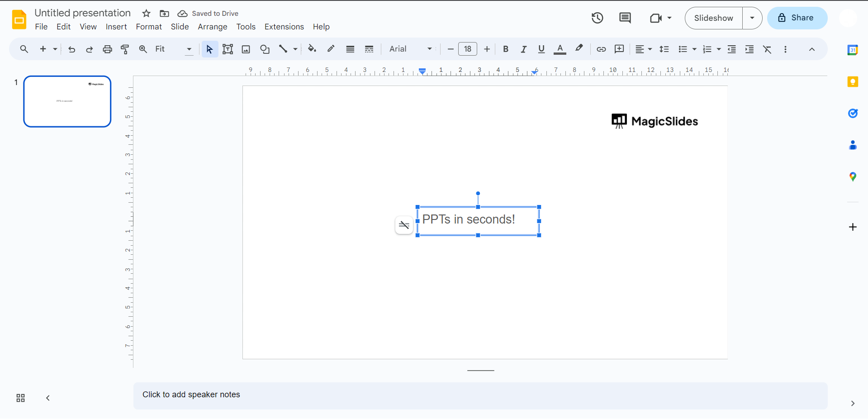The width and height of the screenshot is (868, 419).
Task: Decrease the text indent
Action: coord(731,49)
